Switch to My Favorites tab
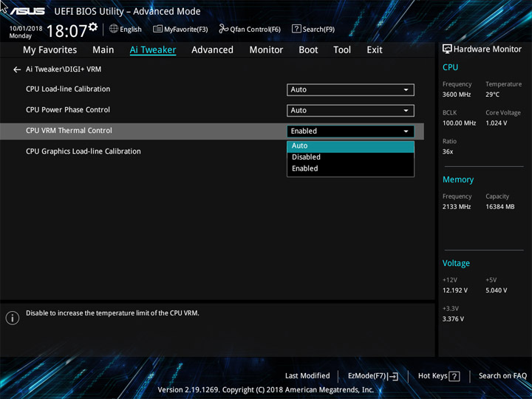Screen dimensions: 532x399 coord(50,50)
